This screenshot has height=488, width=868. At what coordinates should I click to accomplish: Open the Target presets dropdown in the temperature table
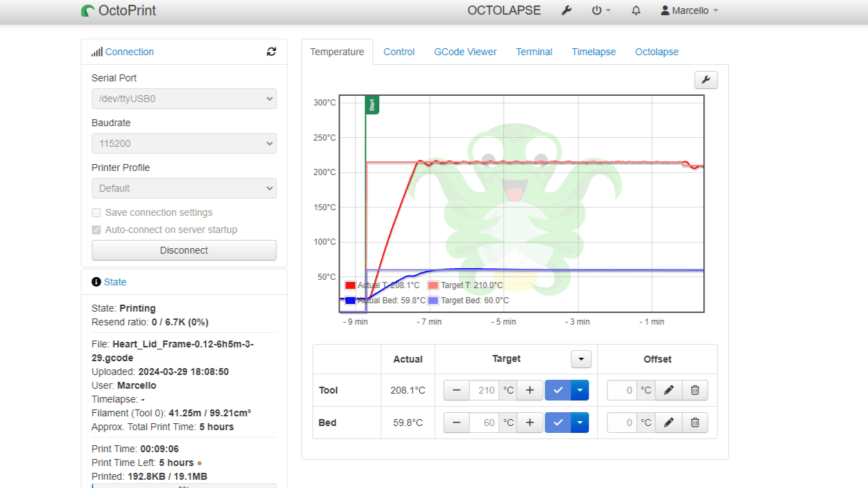[581, 358]
